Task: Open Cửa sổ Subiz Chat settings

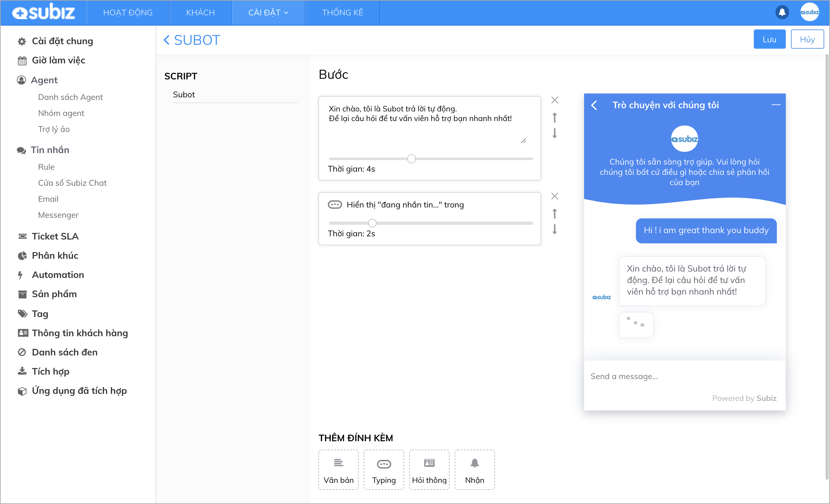Action: coord(72,183)
